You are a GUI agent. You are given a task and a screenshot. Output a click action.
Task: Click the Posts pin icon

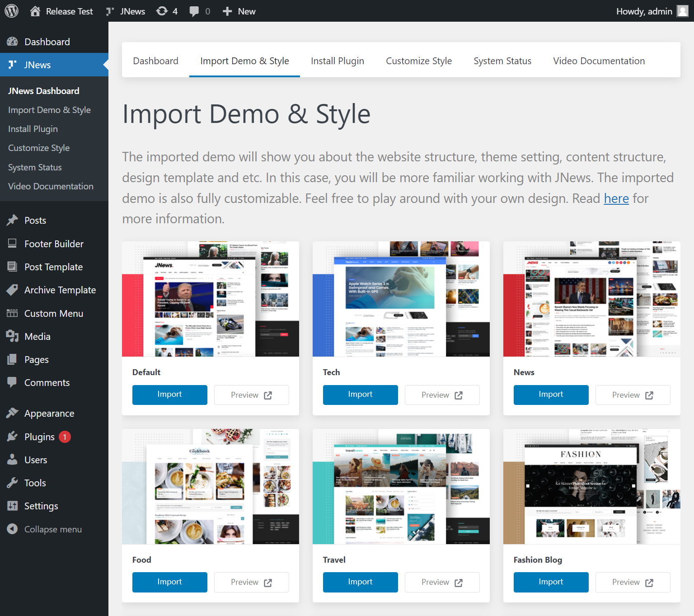pyautogui.click(x=12, y=220)
